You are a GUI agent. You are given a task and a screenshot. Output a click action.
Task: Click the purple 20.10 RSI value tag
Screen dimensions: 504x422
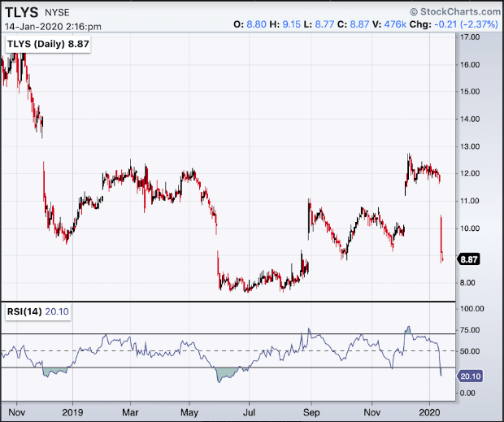point(470,376)
